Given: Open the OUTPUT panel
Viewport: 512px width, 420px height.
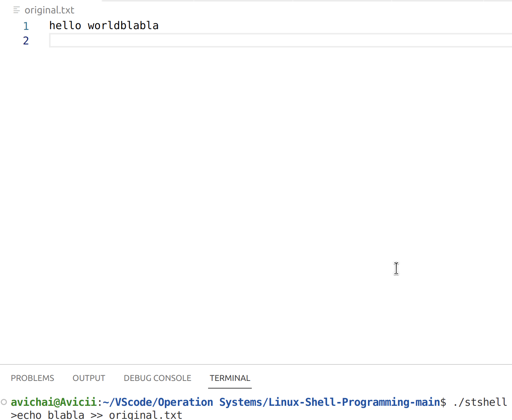Looking at the screenshot, I should pos(89,378).
